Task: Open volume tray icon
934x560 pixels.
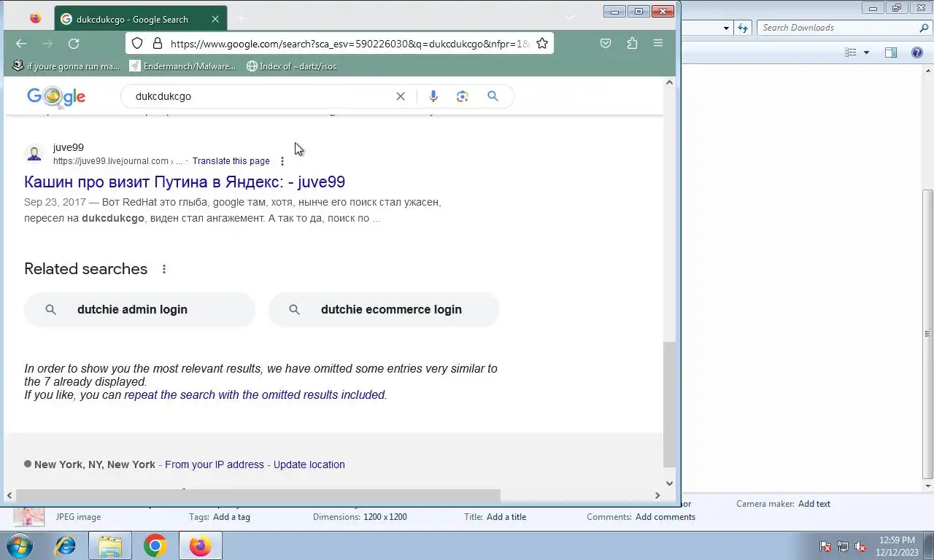Action: (860, 546)
